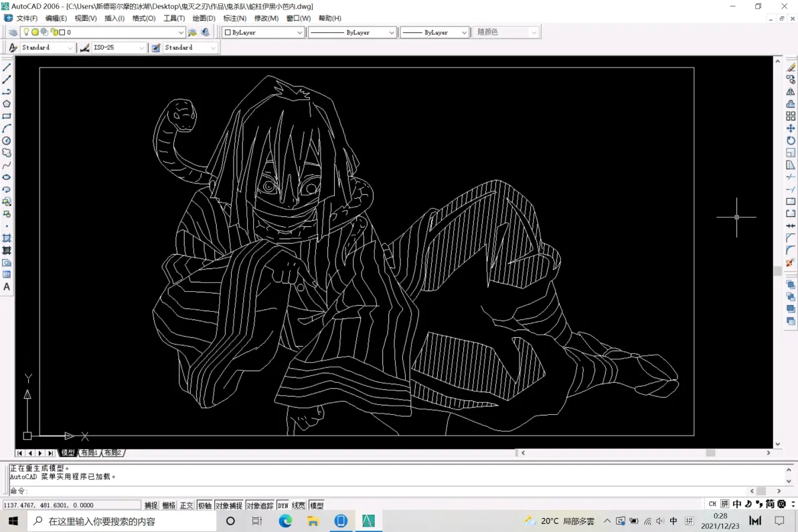Open the 修改(M) menu

tap(266, 18)
